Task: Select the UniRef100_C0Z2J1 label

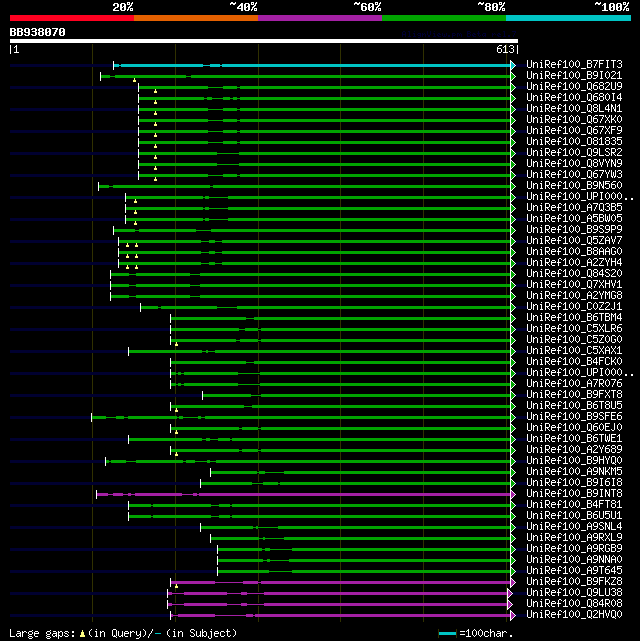Action: point(574,307)
